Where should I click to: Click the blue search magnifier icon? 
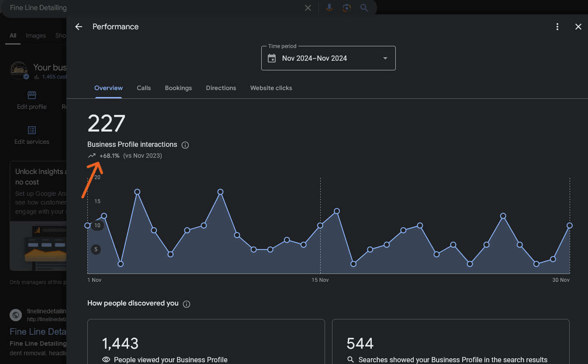tap(364, 8)
